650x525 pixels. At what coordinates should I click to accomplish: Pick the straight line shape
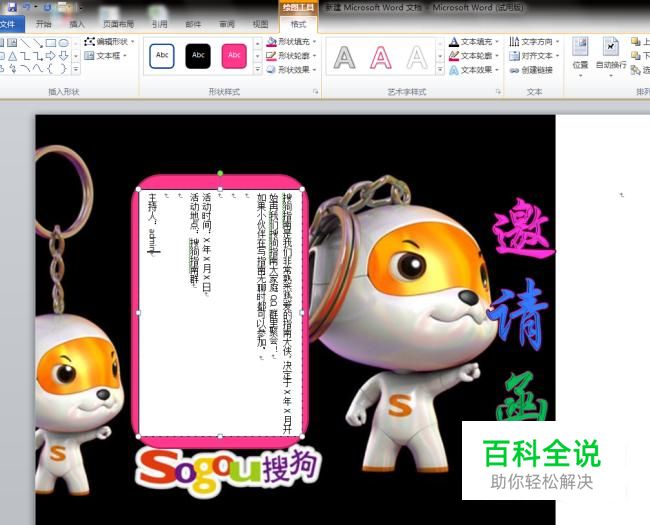tap(25, 42)
